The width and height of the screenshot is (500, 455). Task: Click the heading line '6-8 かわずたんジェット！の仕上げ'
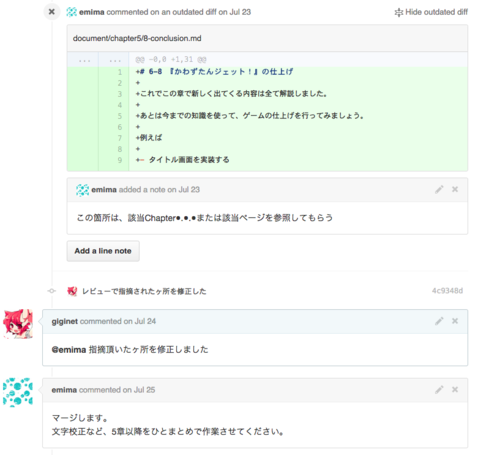(214, 72)
